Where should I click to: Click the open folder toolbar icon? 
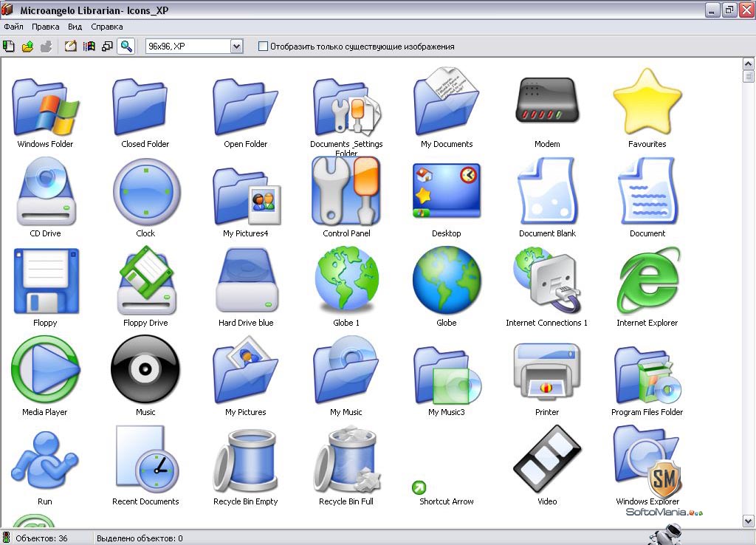[x=27, y=47]
